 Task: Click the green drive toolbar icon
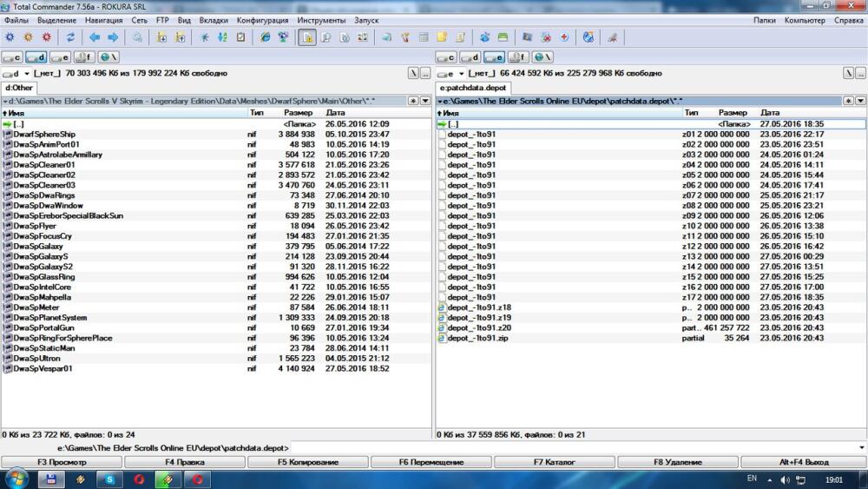[x=503, y=37]
